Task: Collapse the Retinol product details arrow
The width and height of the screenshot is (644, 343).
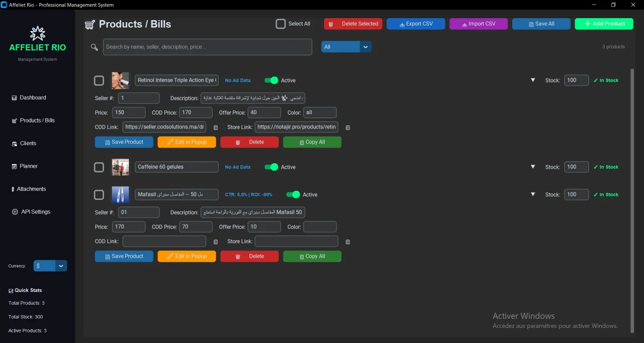Action: coord(533,81)
